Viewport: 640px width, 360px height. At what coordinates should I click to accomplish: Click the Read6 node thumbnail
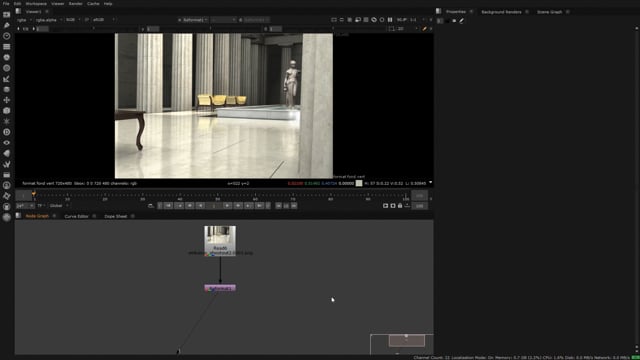click(220, 236)
